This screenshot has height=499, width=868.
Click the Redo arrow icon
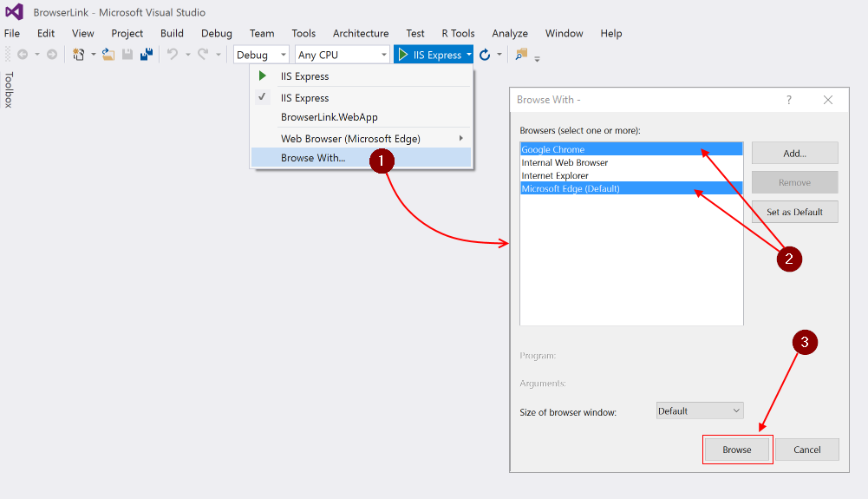click(x=203, y=55)
